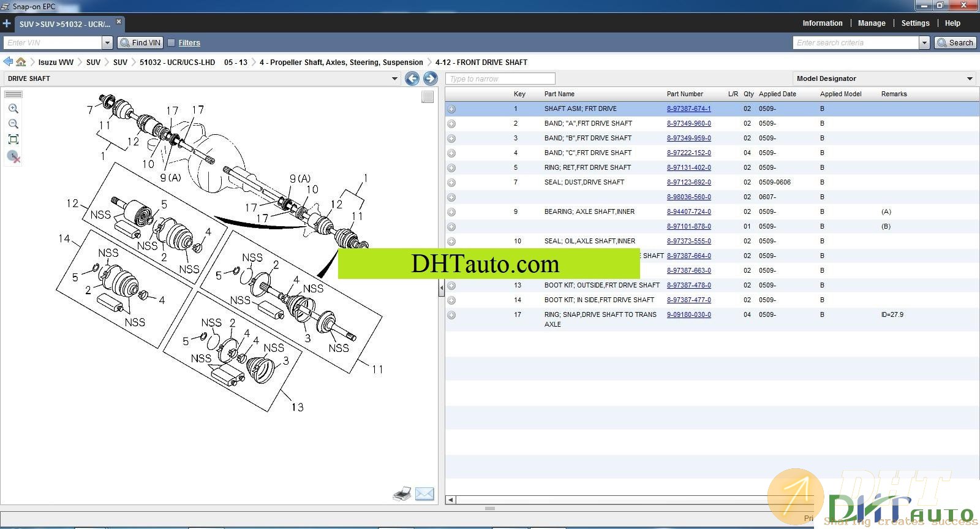This screenshot has height=529, width=980.
Task: Show next illustration with right arrow
Action: click(x=430, y=78)
